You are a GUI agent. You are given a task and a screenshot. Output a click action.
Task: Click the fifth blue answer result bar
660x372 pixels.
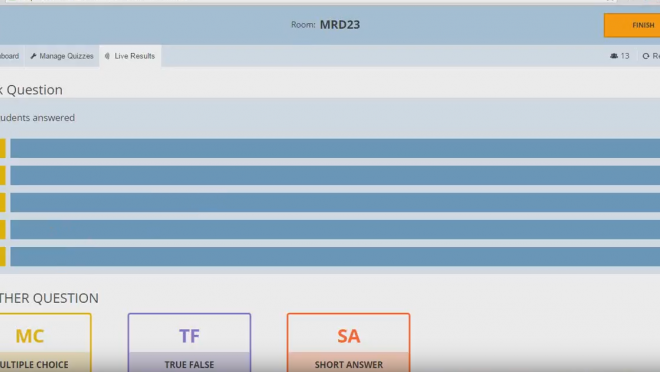pyautogui.click(x=335, y=256)
